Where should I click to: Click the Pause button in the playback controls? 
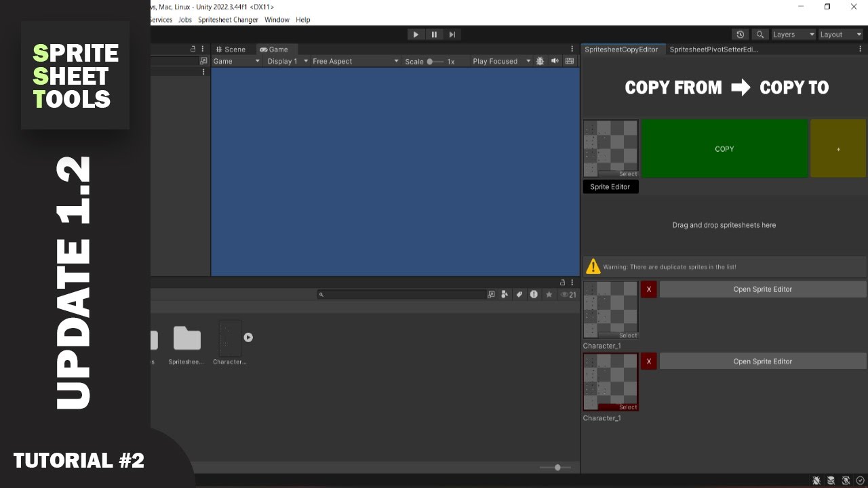click(x=434, y=34)
